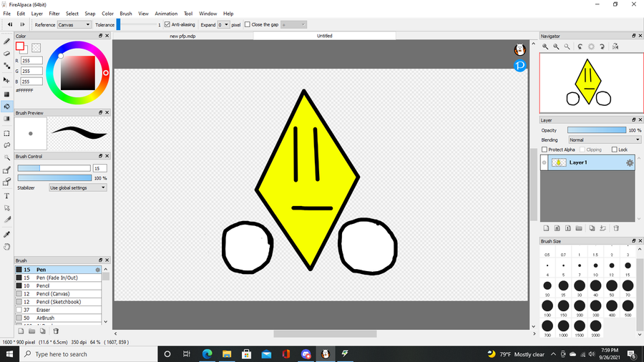Click the Navigator zoom out magnifier
This screenshot has height=362, width=644.
(556, 47)
